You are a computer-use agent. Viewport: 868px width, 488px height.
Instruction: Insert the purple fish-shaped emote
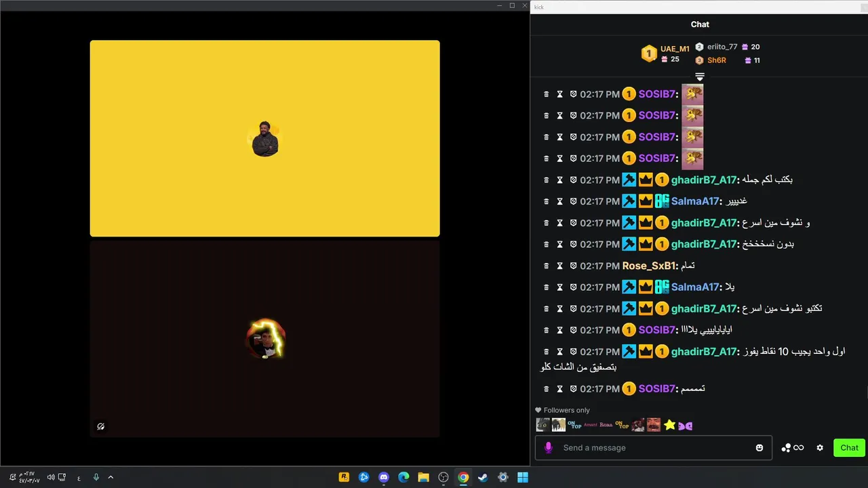(686, 426)
